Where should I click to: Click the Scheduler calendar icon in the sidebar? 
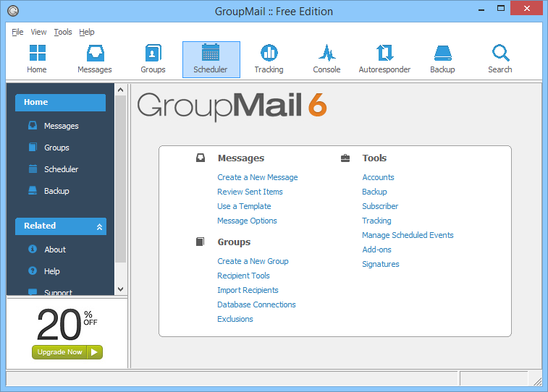coord(33,169)
